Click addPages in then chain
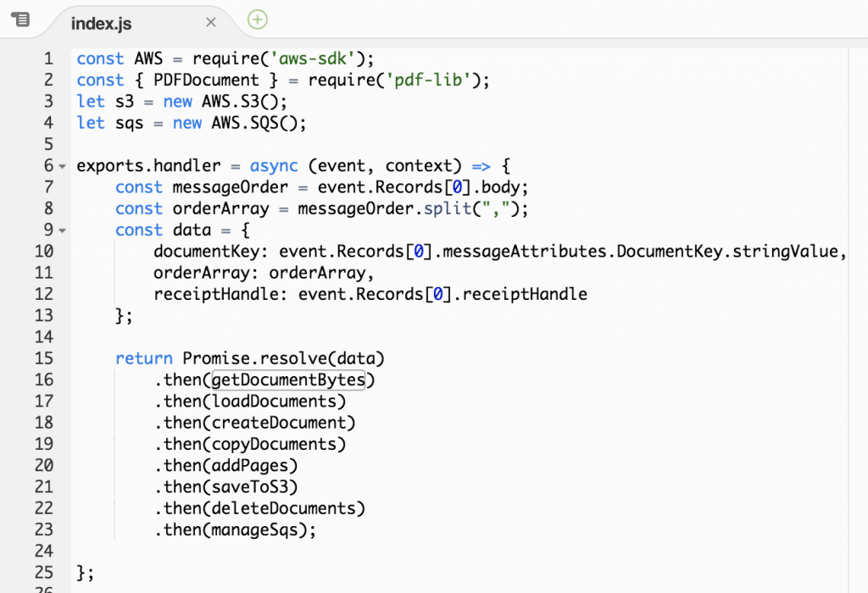Viewport: 868px width, 593px height. [x=250, y=466]
